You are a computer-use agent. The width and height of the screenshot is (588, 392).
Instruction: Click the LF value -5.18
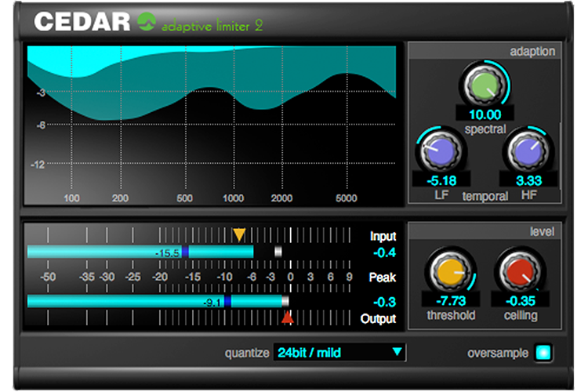point(441,181)
